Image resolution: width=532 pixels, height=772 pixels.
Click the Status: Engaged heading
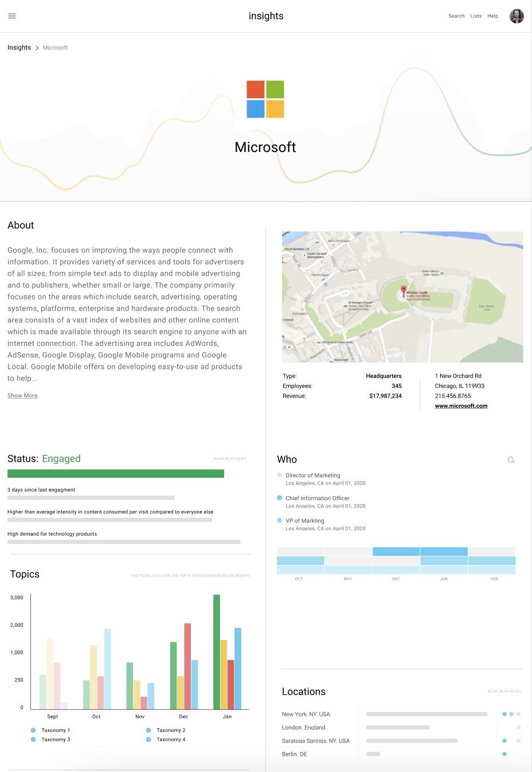click(44, 459)
